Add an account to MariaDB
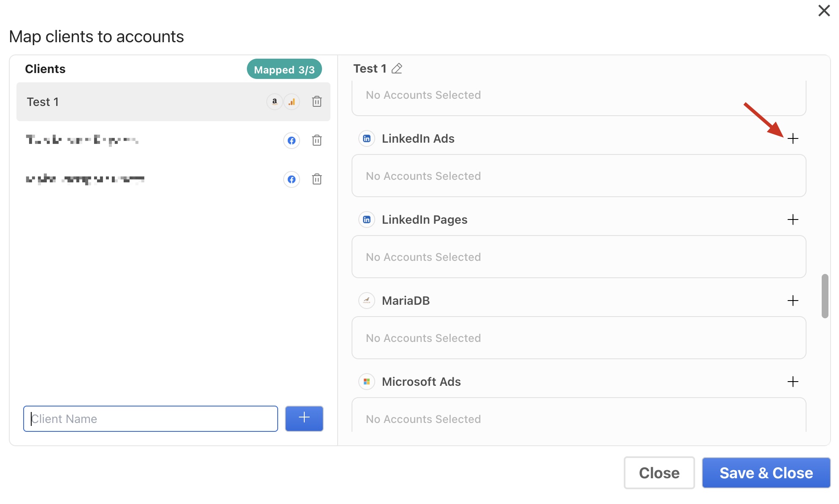839x504 pixels. 793,301
